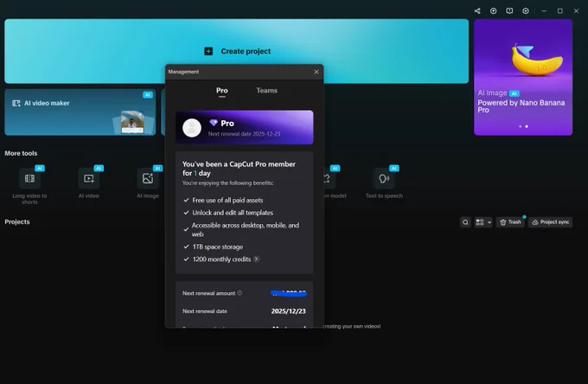Click the profile avatar in Pro banner
Viewport: 588px width, 384px height.
[x=192, y=128]
